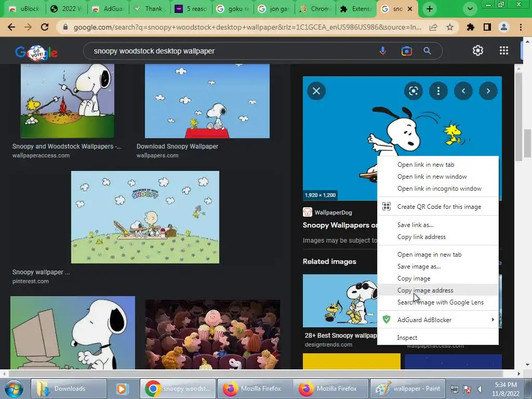
Task: Open the tab search dropdown arrow
Action: pyautogui.click(x=470, y=9)
